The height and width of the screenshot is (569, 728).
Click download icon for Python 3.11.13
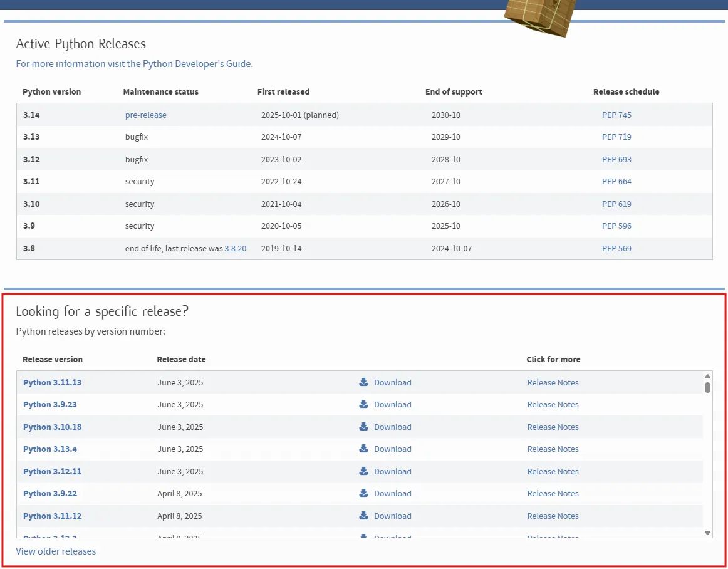[x=363, y=382]
